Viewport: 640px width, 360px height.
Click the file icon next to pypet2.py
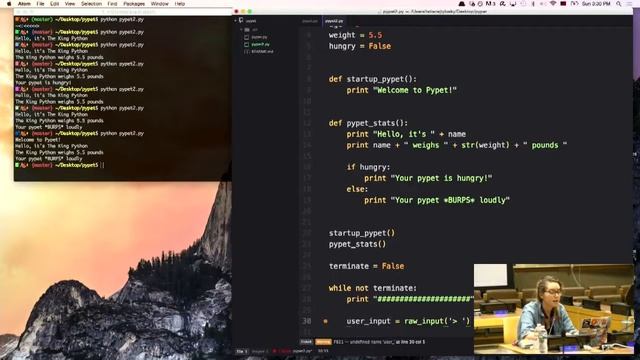[x=247, y=44]
